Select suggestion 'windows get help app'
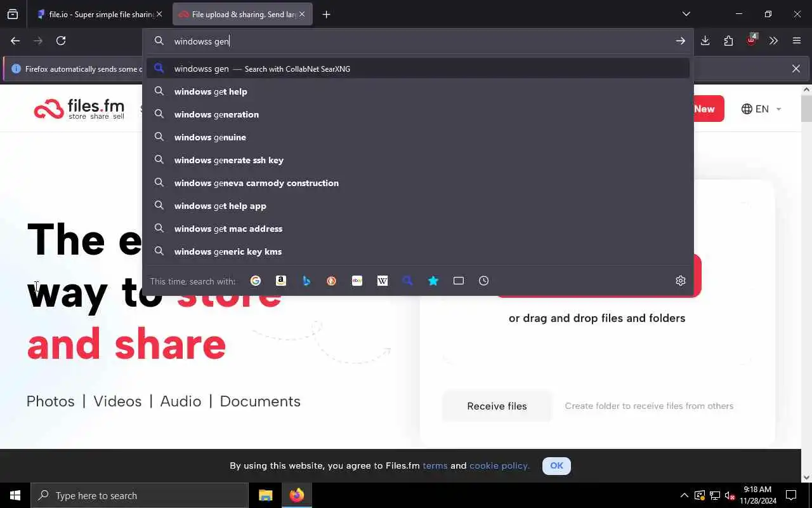This screenshot has height=508, width=812. coord(418,206)
